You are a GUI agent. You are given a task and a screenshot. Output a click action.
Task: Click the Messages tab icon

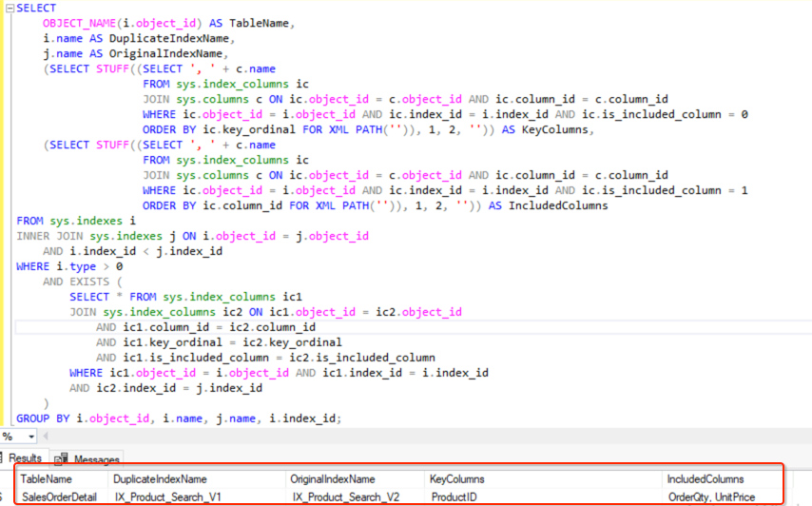tap(61, 458)
